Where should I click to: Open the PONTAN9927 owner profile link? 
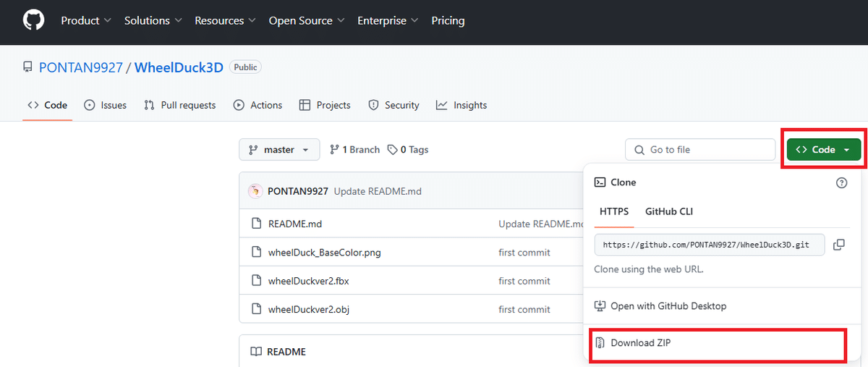81,67
